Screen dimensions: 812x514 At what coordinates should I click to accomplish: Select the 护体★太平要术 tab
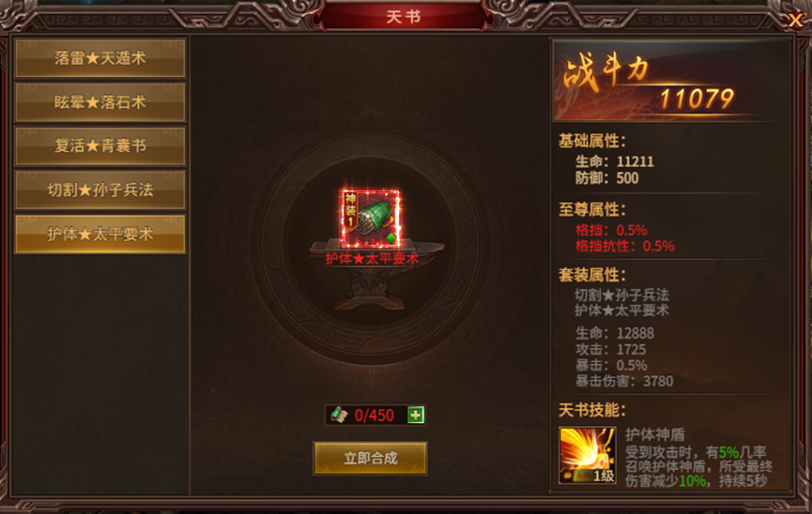[x=100, y=234]
